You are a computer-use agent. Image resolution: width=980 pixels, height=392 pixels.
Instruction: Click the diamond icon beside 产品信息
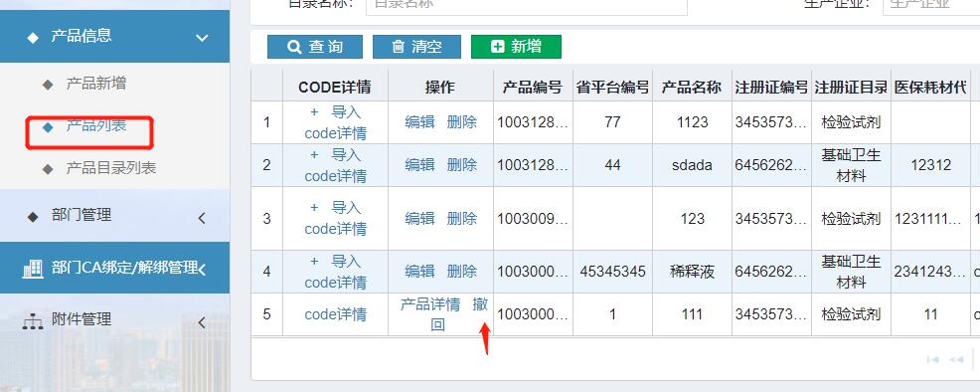click(33, 38)
